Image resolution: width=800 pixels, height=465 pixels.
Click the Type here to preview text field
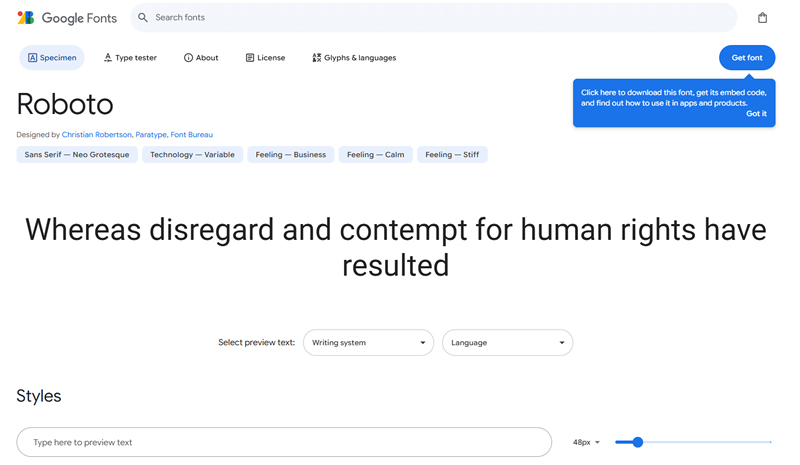tap(284, 442)
